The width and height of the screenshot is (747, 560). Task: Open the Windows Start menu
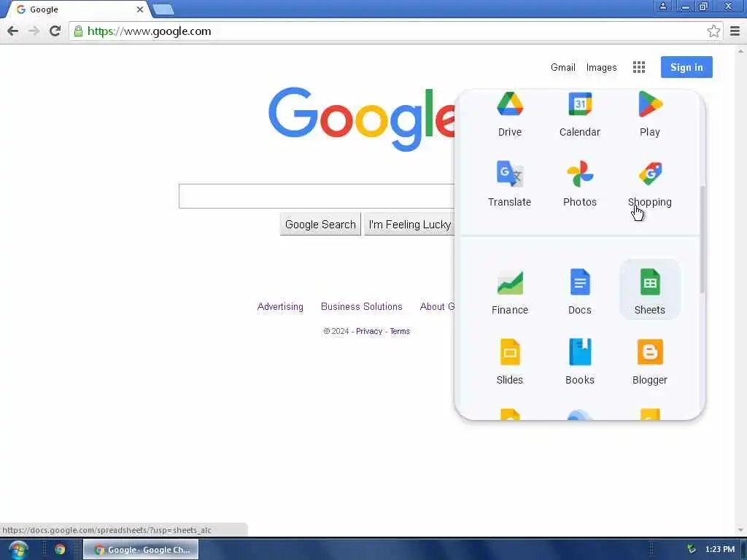click(18, 550)
